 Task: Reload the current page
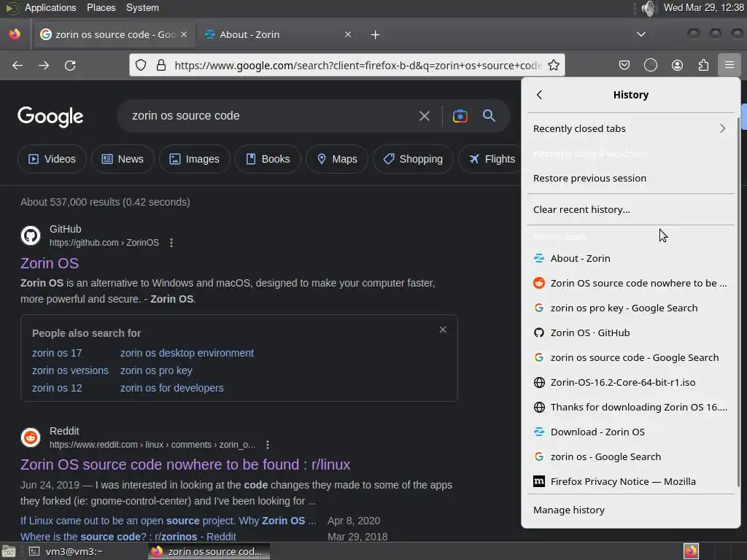pyautogui.click(x=70, y=65)
